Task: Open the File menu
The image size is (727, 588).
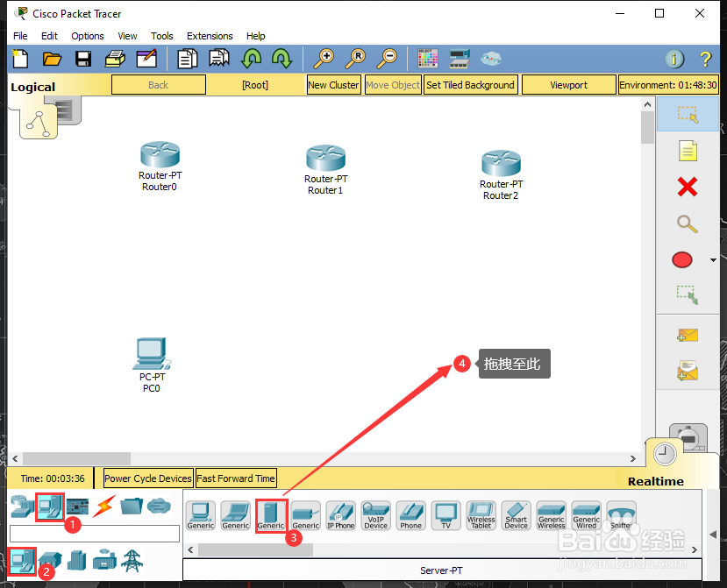Action: coord(20,36)
